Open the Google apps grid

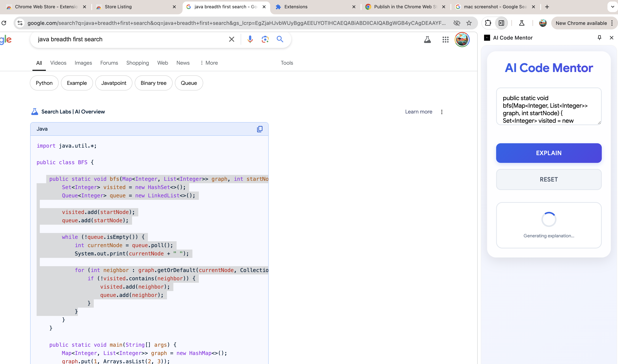pos(445,39)
